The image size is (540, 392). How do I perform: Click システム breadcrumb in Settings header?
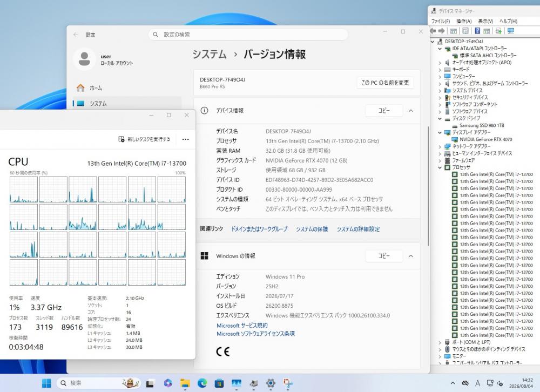click(210, 55)
